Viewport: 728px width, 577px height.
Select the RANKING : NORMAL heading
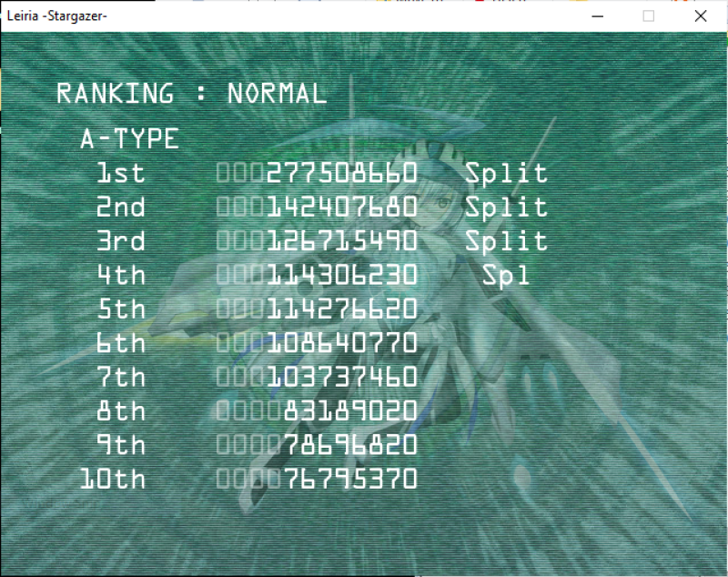pyautogui.click(x=192, y=94)
